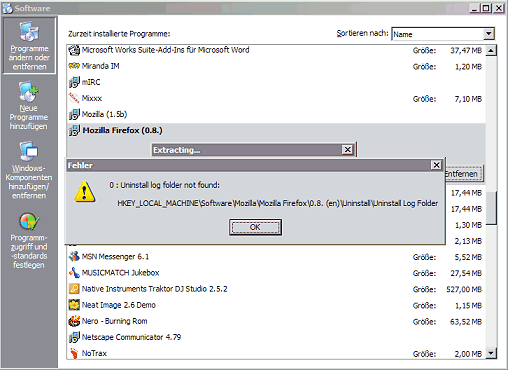Viewport: 508px width, 370px height.
Task: Click the program list scroll up arrow
Action: 491,51
